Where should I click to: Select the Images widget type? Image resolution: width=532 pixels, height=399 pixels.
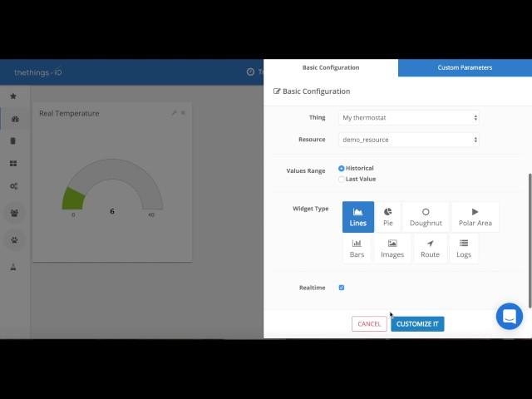coord(392,249)
